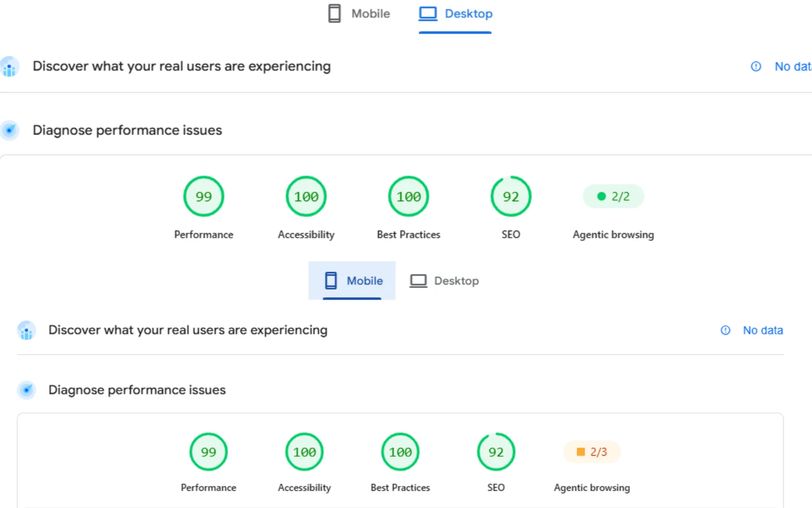Open the Accessibility score 100 gauge in the top report
This screenshot has width=812, height=508.
(306, 196)
